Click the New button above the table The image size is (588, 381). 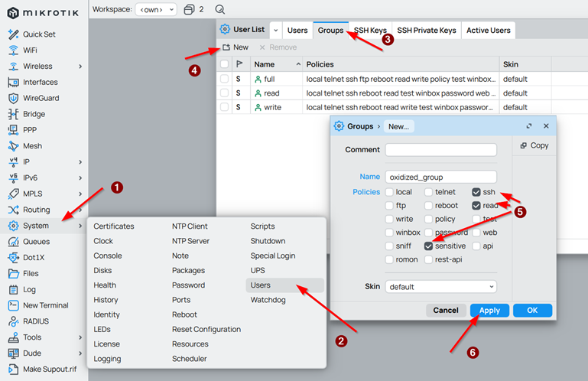point(236,47)
